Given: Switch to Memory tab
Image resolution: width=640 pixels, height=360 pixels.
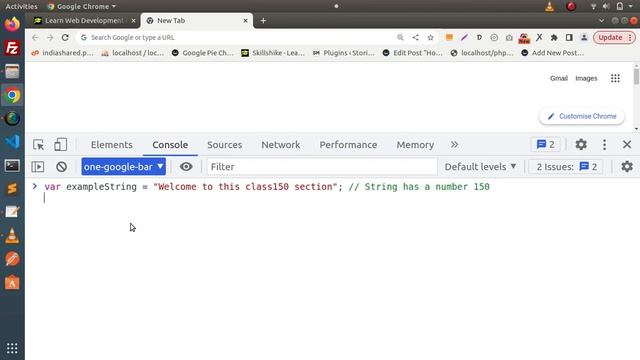Looking at the screenshot, I should tap(415, 144).
